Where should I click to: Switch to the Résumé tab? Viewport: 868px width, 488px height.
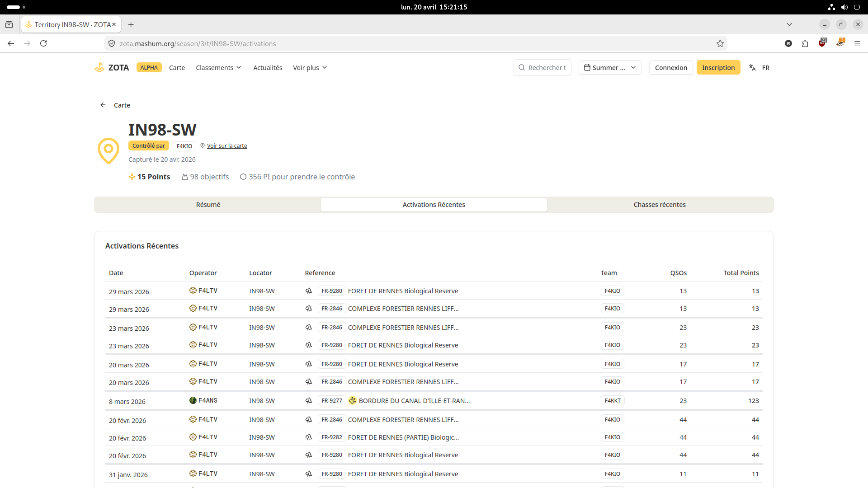pos(208,205)
